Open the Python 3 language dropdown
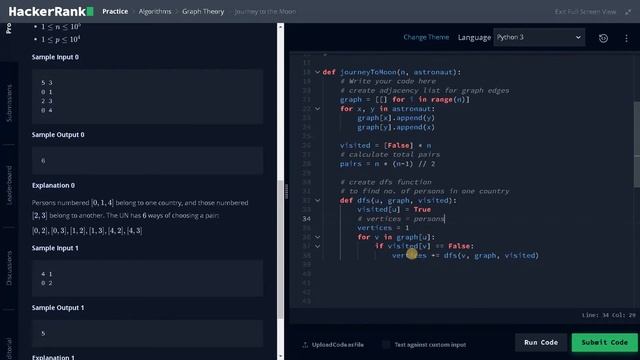Image resolution: width=640 pixels, height=360 pixels. coord(539,37)
